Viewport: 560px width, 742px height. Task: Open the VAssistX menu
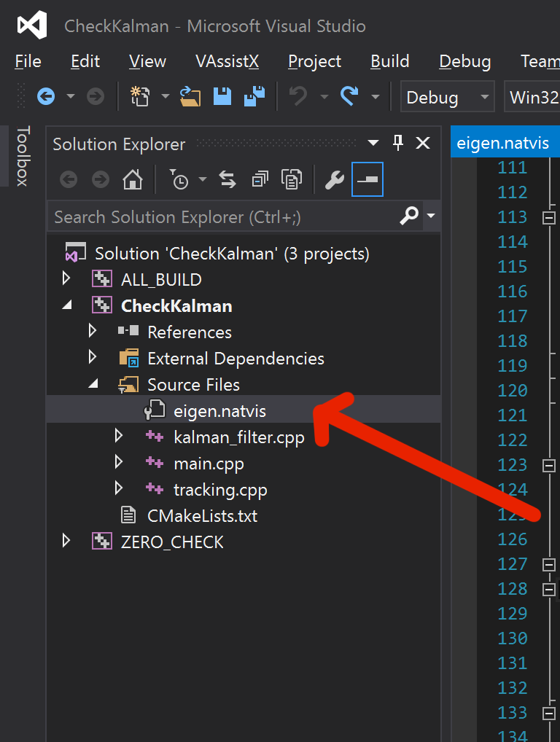[x=227, y=61]
